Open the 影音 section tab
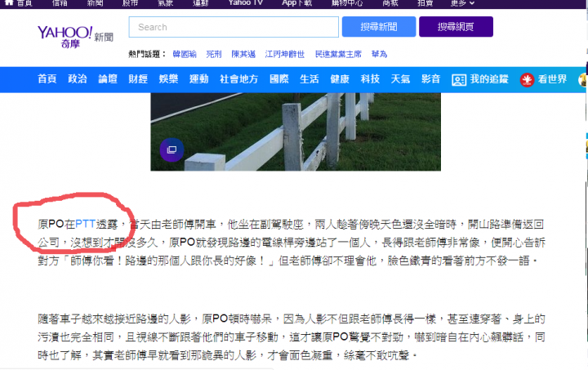 pyautogui.click(x=430, y=79)
